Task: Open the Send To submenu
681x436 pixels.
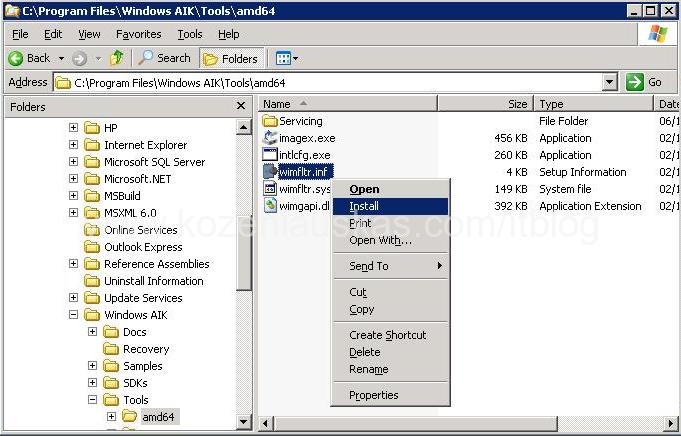Action: (x=390, y=266)
